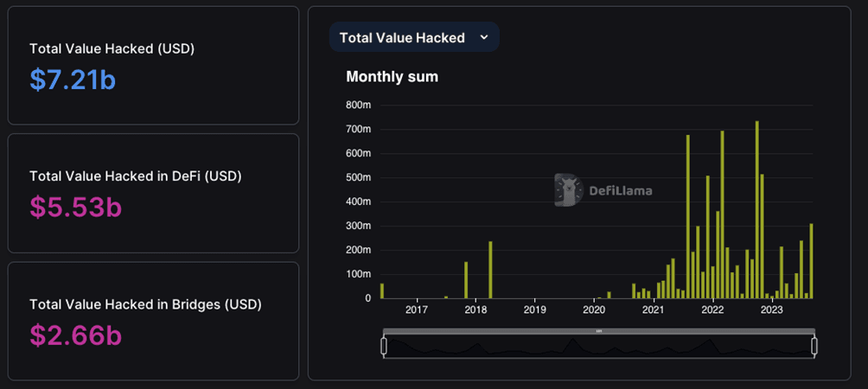
Task: Click the DefiLlama watermark text
Action: (620, 191)
